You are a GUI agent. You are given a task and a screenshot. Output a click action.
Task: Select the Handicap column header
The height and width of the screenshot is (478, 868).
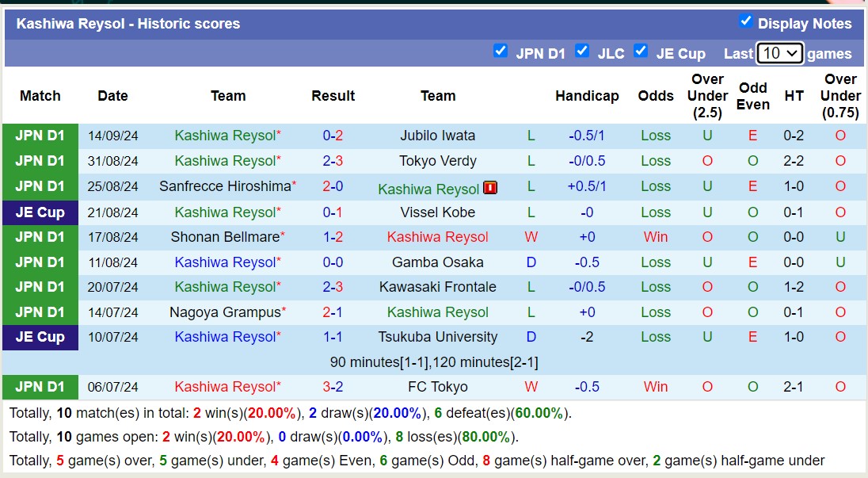point(587,96)
